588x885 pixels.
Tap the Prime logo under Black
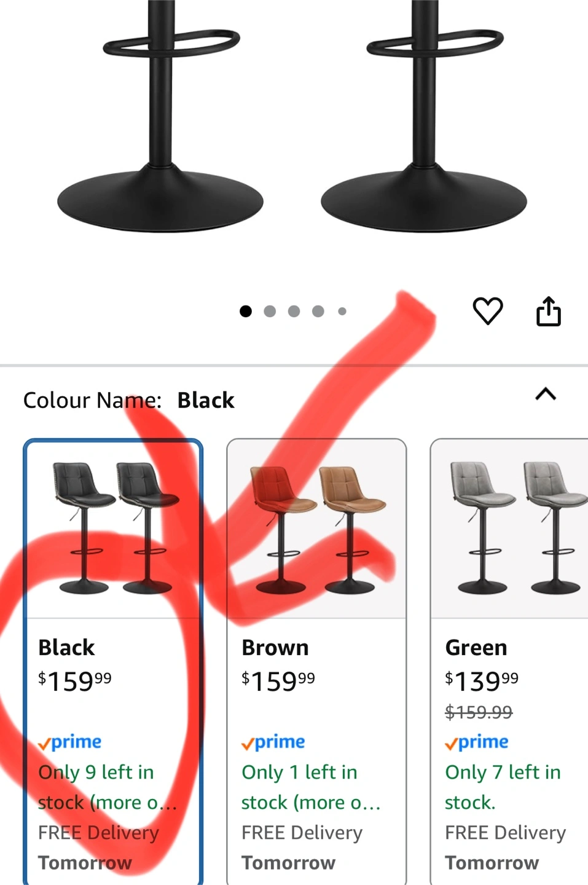coord(69,742)
